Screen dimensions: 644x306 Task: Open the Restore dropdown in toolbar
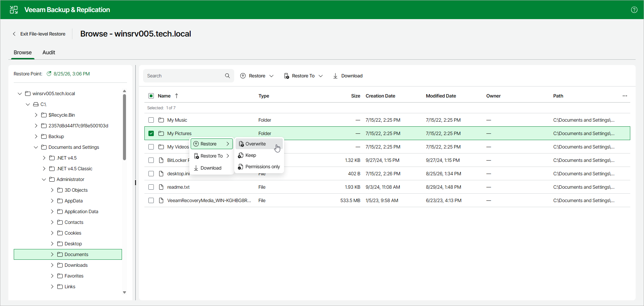[x=257, y=76]
